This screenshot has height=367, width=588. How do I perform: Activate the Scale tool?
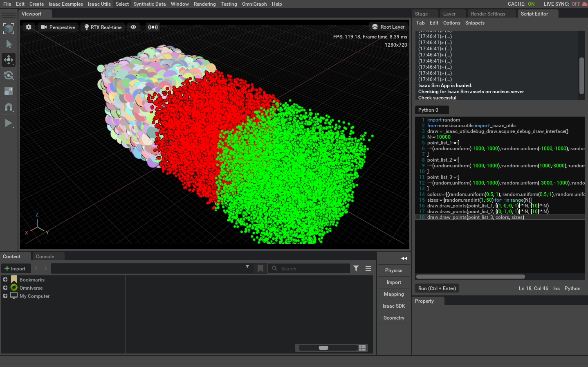click(x=9, y=91)
